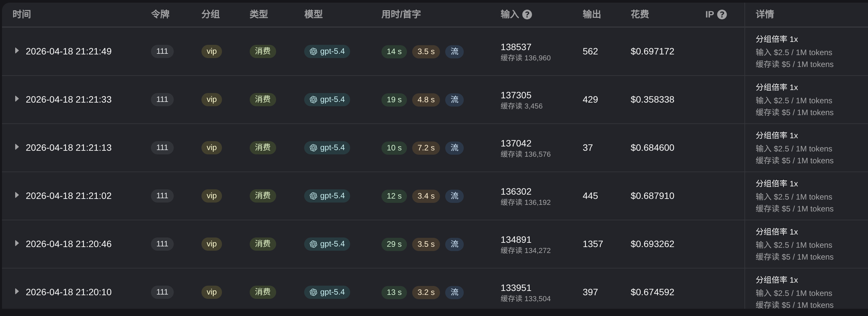Click the OpenAI icon in the 21:21:02 row
The width and height of the screenshot is (868, 316).
313,196
